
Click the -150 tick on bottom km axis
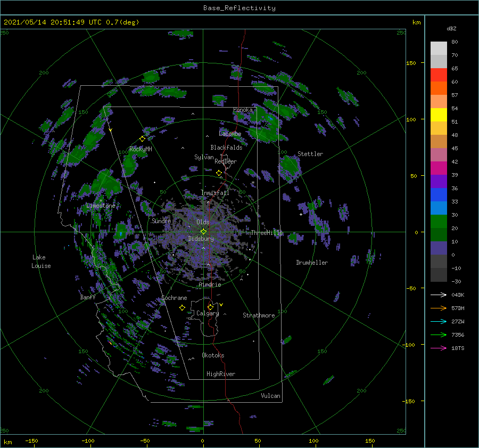[31, 441]
